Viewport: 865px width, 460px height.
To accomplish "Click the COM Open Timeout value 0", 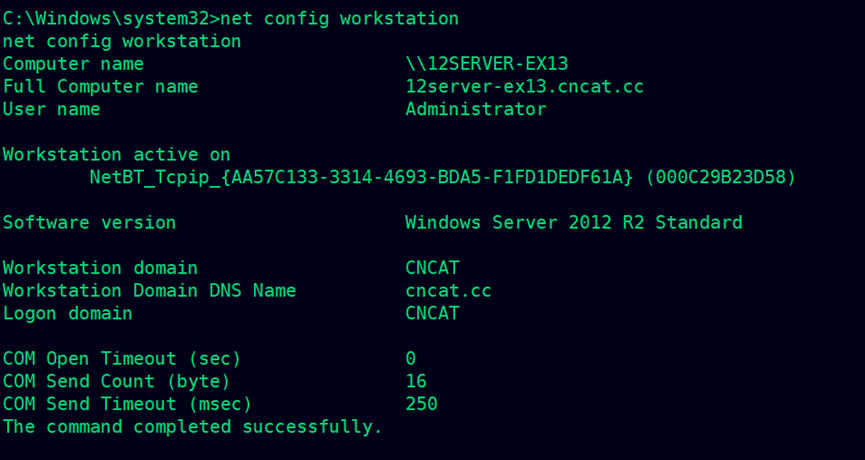I will coord(410,359).
